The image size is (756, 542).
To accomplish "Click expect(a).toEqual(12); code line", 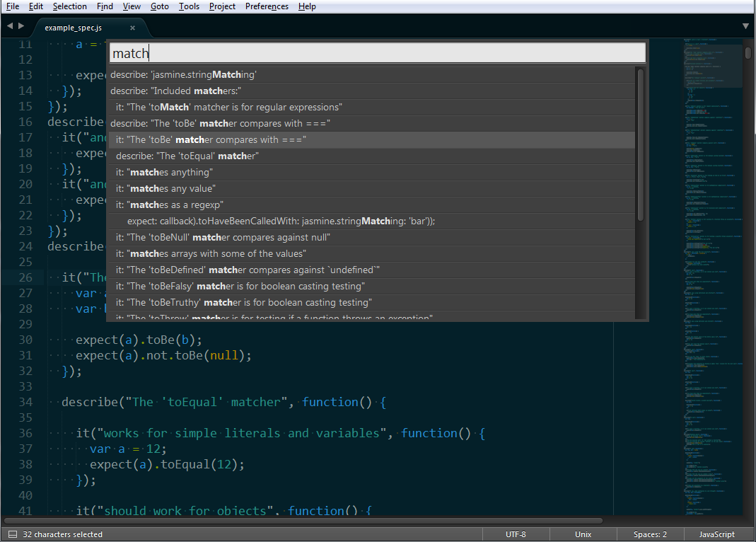I will coord(167,464).
